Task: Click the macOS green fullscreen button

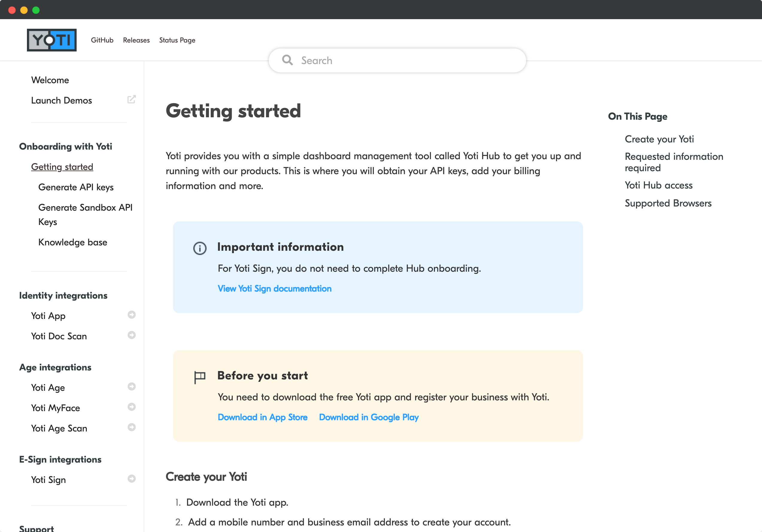Action: click(x=36, y=10)
